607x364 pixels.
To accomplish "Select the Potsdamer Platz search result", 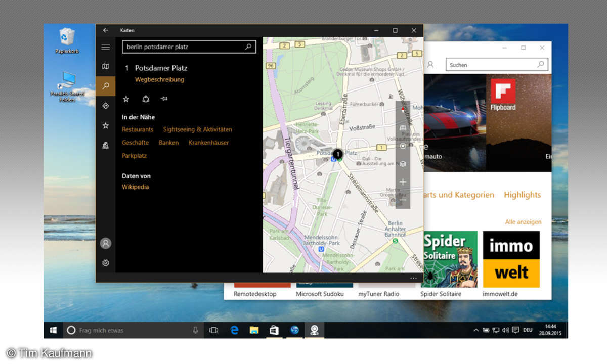I will (161, 68).
